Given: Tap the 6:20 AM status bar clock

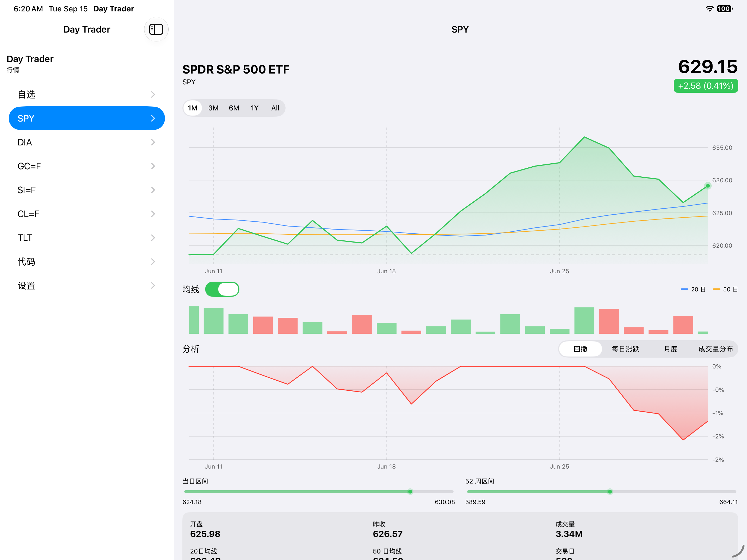Looking at the screenshot, I should point(28,9).
